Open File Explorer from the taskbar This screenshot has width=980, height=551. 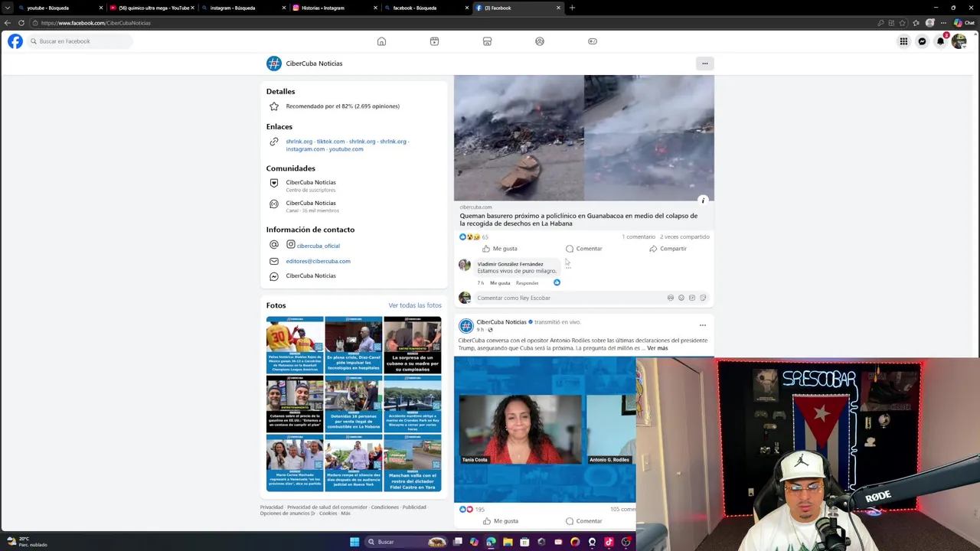pos(508,542)
